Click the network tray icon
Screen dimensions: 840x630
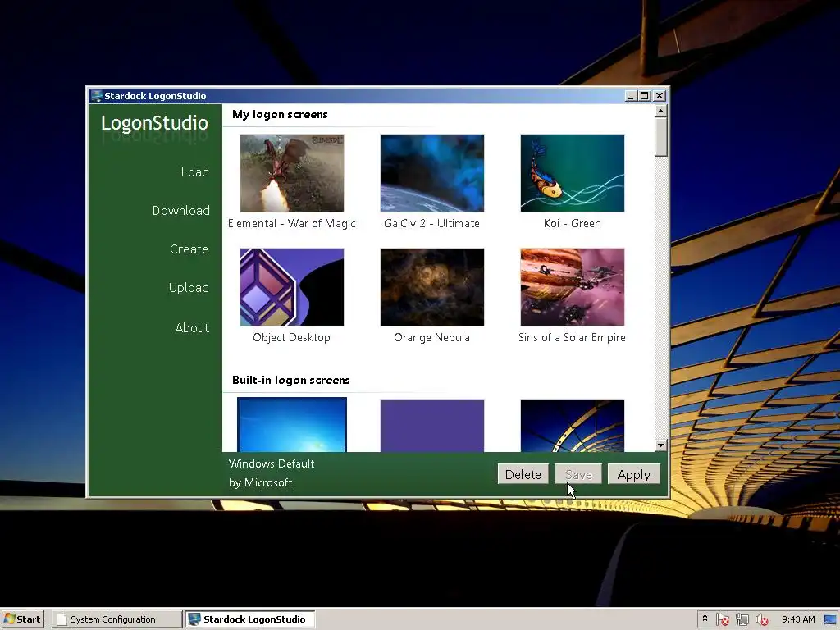click(x=742, y=620)
